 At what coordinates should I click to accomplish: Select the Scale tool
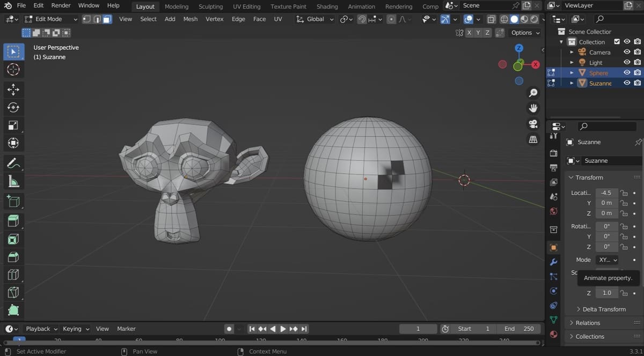click(x=13, y=125)
